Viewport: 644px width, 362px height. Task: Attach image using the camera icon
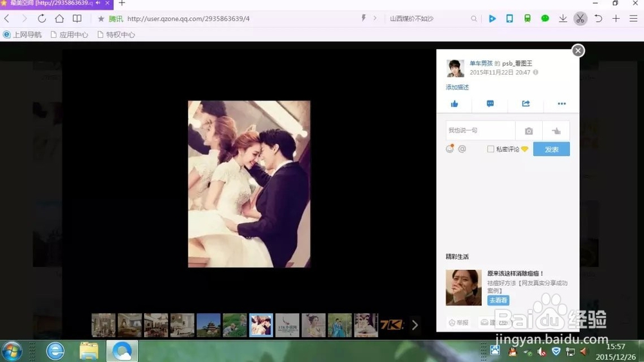[529, 131]
